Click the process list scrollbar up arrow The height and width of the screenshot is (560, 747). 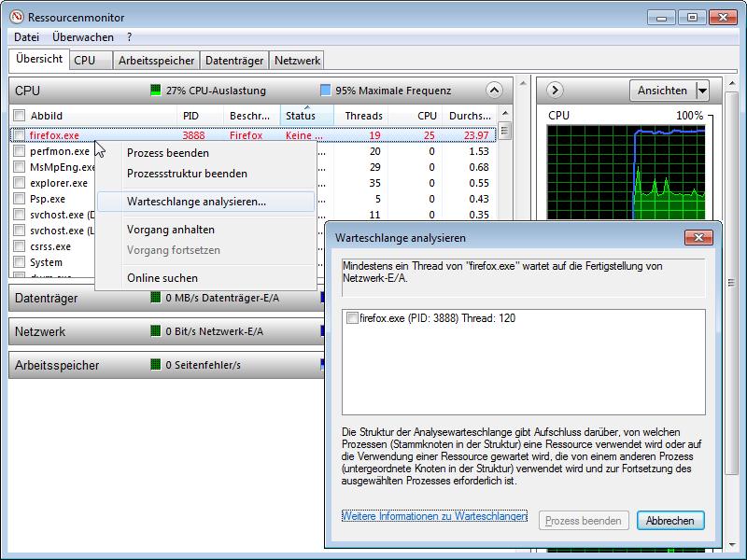(x=505, y=130)
